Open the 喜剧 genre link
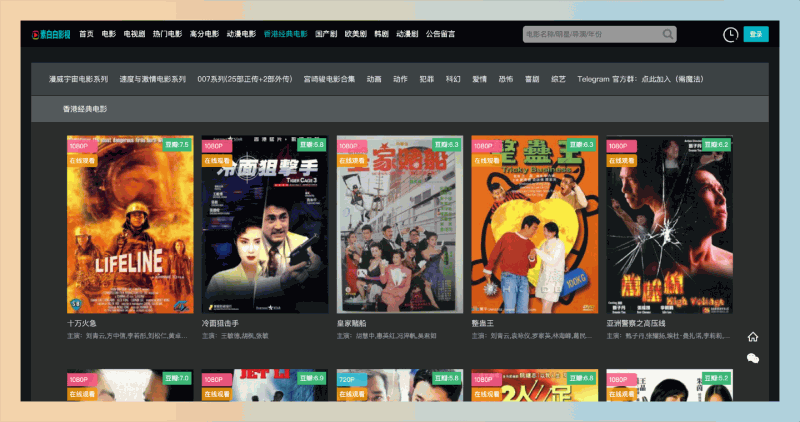 point(532,79)
